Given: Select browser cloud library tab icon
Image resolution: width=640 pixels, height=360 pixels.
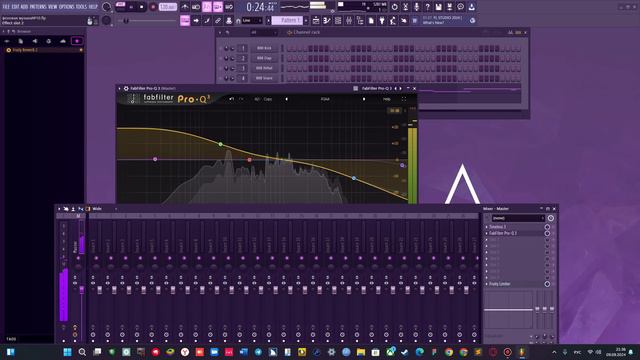Looking at the screenshot, I should coord(62,41).
